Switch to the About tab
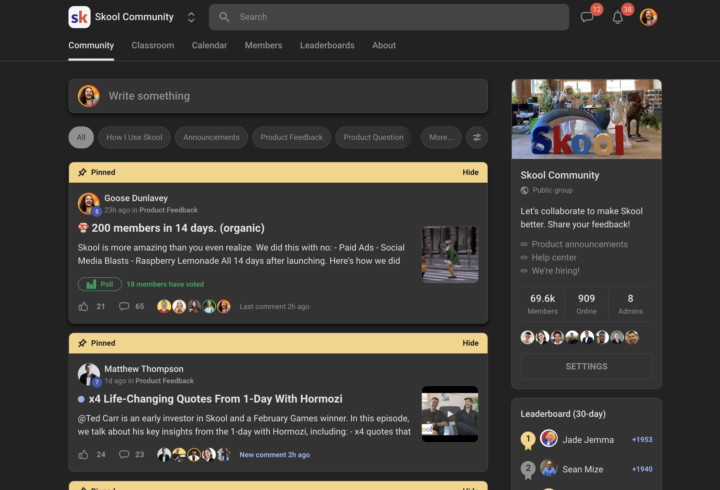The image size is (720, 490). coord(384,45)
